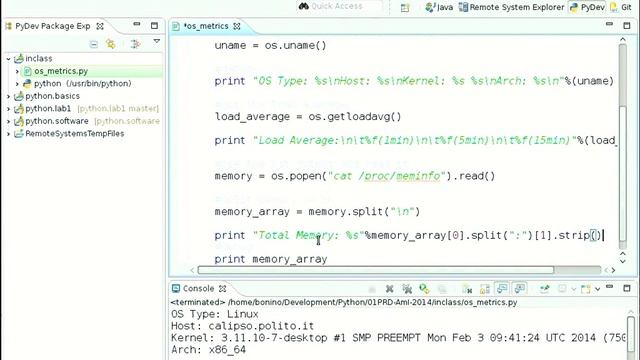Click the filters icon in Package Explorer toolbar
This screenshot has height=360, width=640.
(x=135, y=44)
